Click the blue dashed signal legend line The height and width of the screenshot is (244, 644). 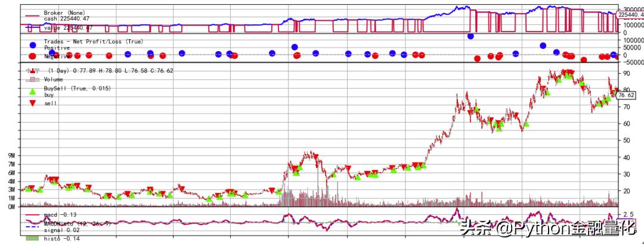[33, 226]
